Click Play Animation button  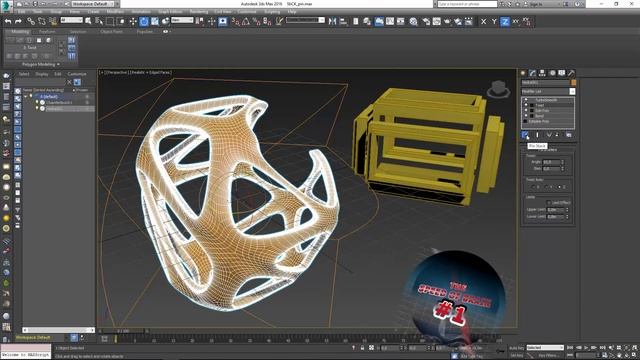tap(587, 348)
